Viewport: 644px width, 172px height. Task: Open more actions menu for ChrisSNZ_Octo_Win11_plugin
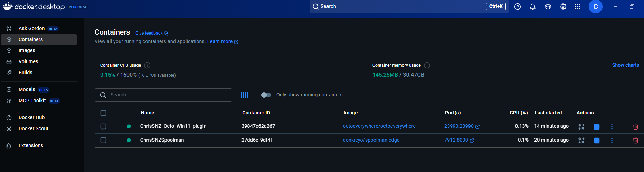coord(612,127)
